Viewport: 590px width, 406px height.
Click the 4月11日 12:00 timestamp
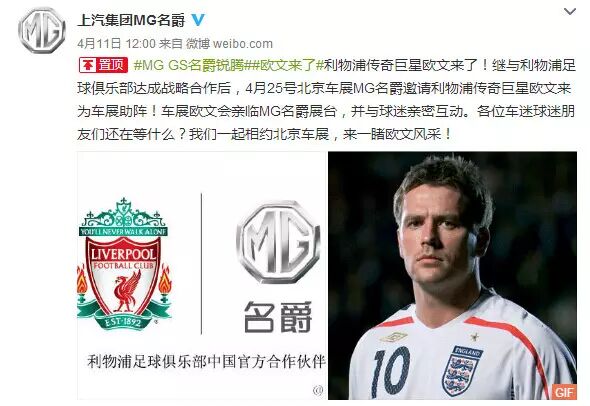point(116,44)
